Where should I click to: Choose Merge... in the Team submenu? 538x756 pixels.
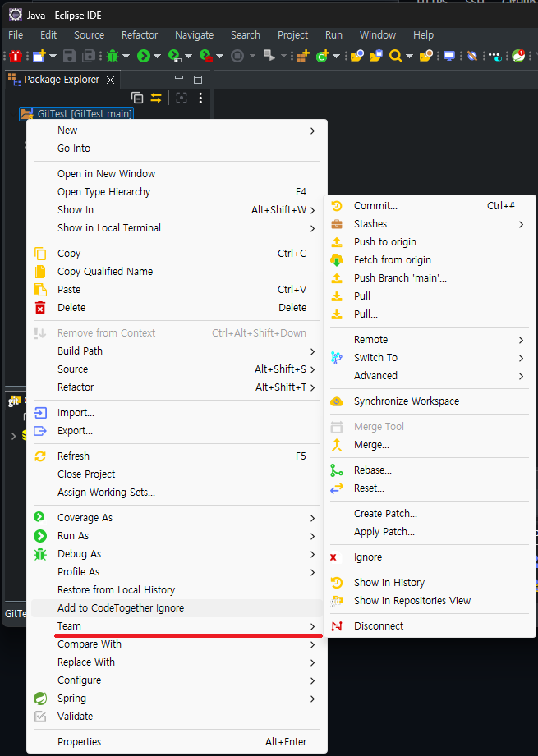point(430,445)
